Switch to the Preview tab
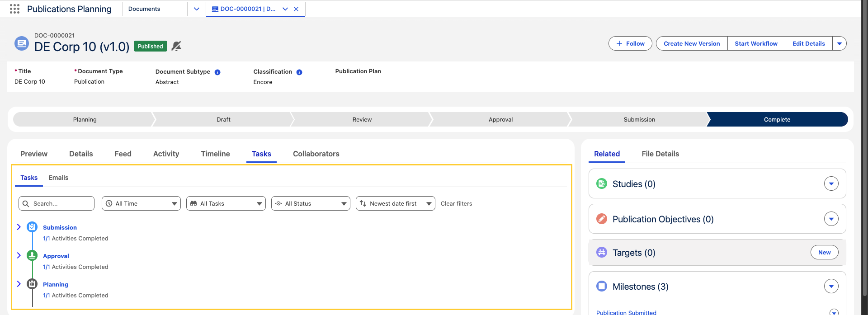The image size is (868, 315). coord(34,154)
